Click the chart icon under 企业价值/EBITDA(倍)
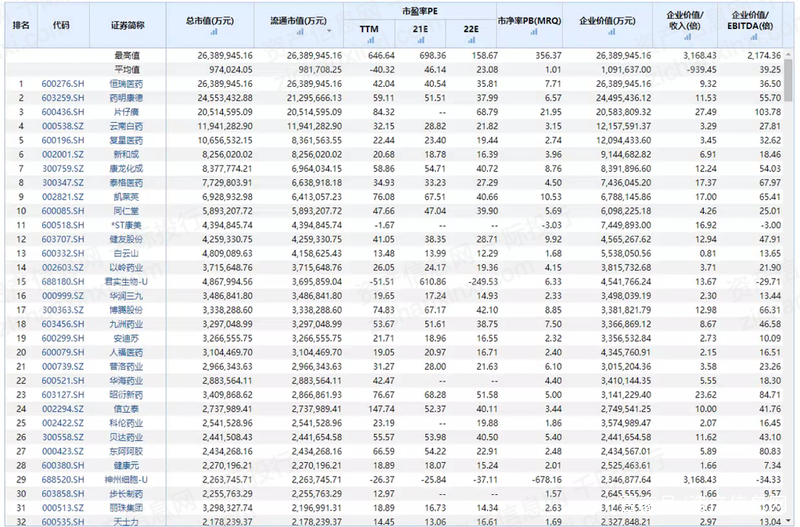The width and height of the screenshot is (800, 527). click(753, 37)
